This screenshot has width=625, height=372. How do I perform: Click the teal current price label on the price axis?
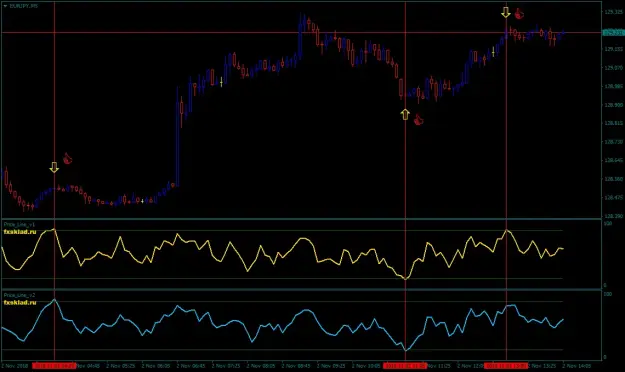[x=613, y=33]
